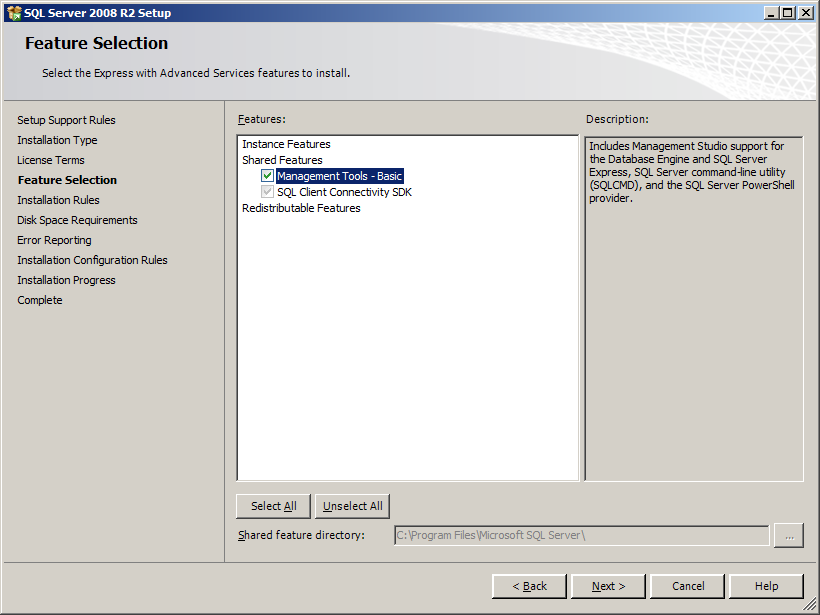Select the Management Tools - Basic row label
The width and height of the screenshot is (820, 615).
[x=339, y=176]
